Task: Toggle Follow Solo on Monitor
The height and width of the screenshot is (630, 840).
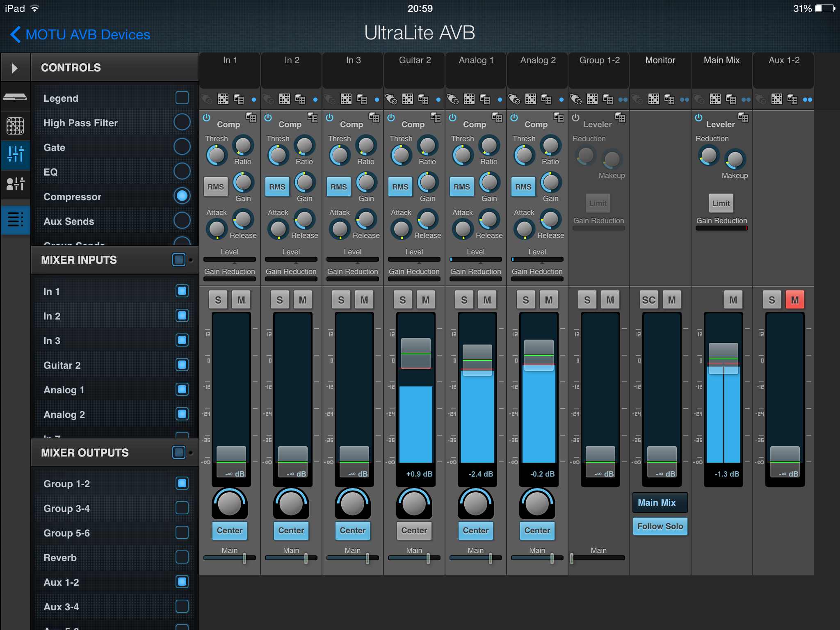Action: (660, 526)
